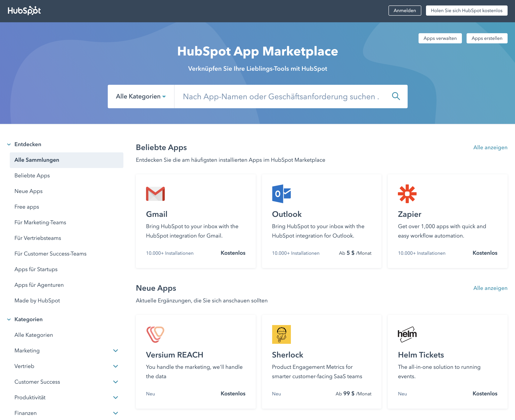The image size is (515, 420).
Task: Collapse the Entdecken sidebar section
Action: click(9, 144)
